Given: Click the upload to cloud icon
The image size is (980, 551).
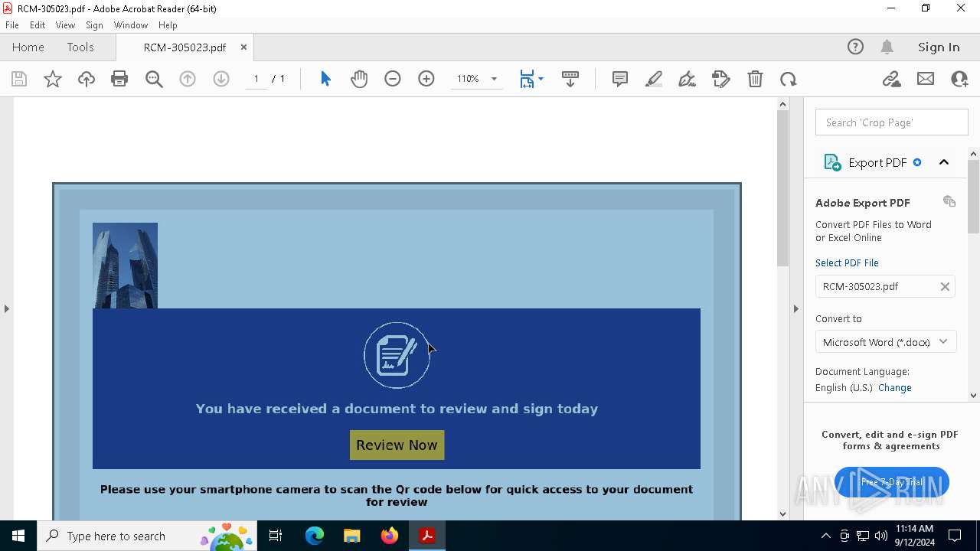Looking at the screenshot, I should tap(87, 79).
